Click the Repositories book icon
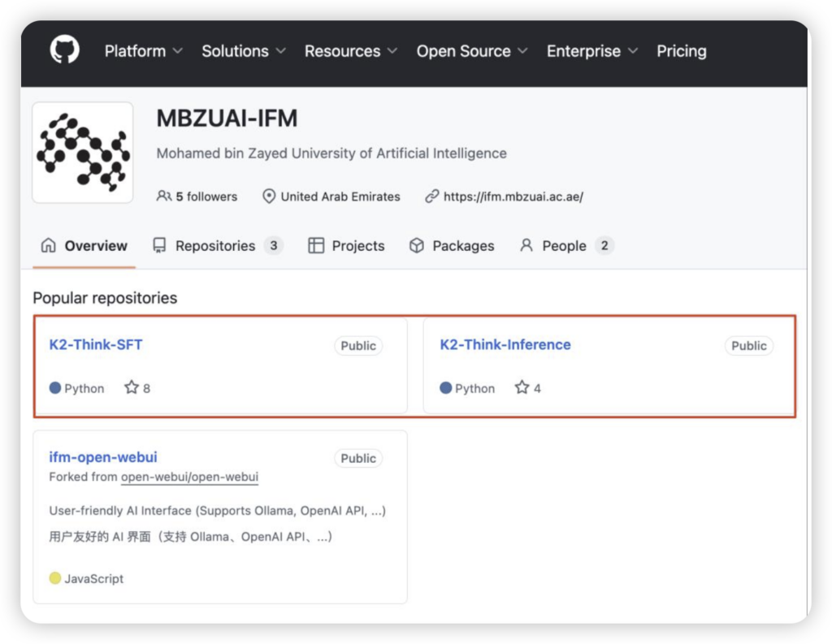The height and width of the screenshot is (644, 832). [159, 245]
